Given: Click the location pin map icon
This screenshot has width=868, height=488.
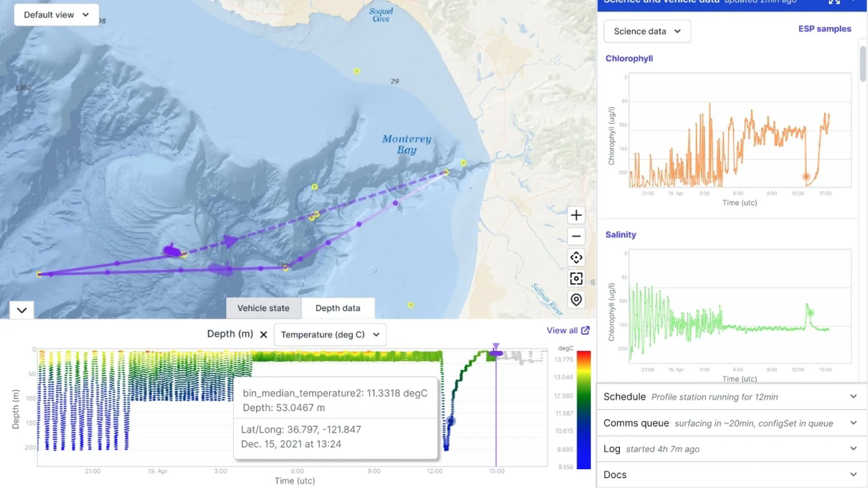Looking at the screenshot, I should point(576,300).
